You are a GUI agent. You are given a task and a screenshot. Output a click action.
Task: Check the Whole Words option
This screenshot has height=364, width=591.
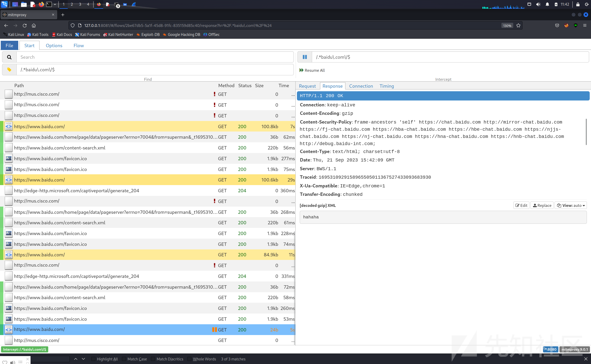point(189,359)
